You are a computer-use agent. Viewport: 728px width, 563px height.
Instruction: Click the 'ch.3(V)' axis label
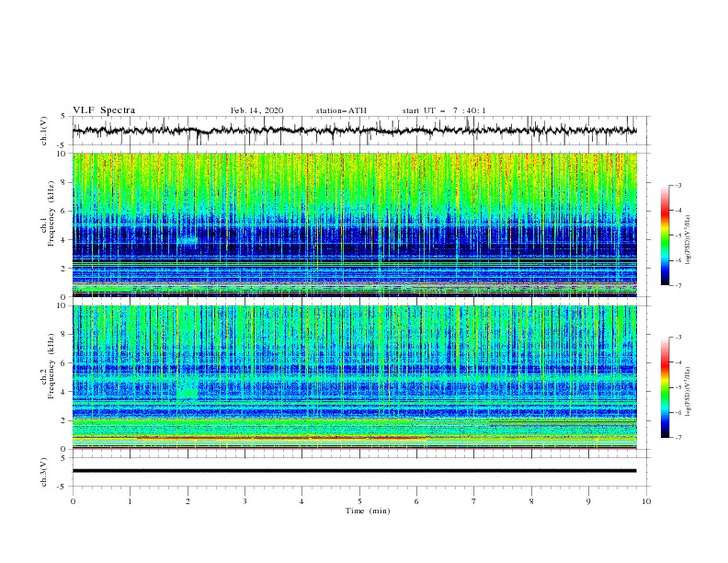(x=44, y=472)
